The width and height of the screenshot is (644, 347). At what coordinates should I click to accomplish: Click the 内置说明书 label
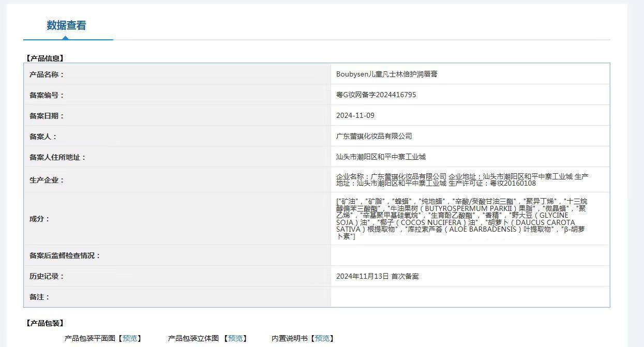[x=290, y=338]
